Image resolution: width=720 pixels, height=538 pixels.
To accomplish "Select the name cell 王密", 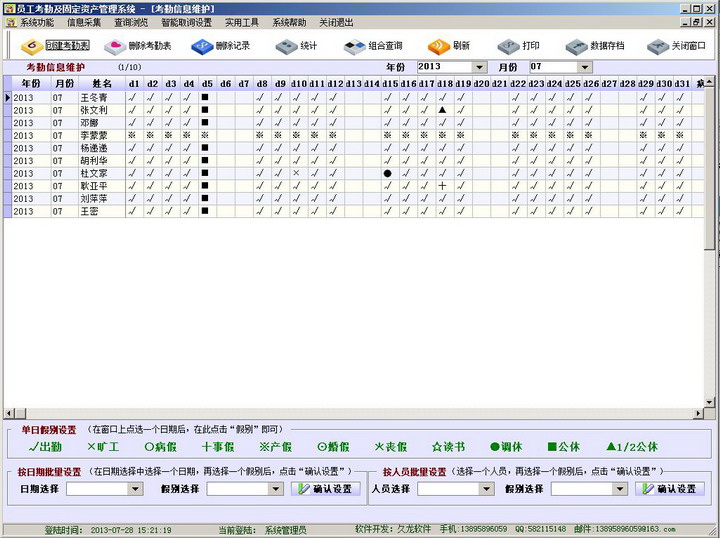I will 102,211.
